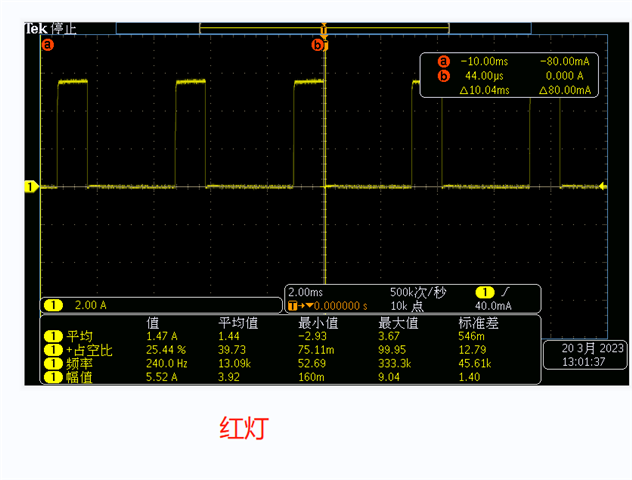The image size is (632, 480).
Task: Click the red 红灯 caption
Action: 244,428
